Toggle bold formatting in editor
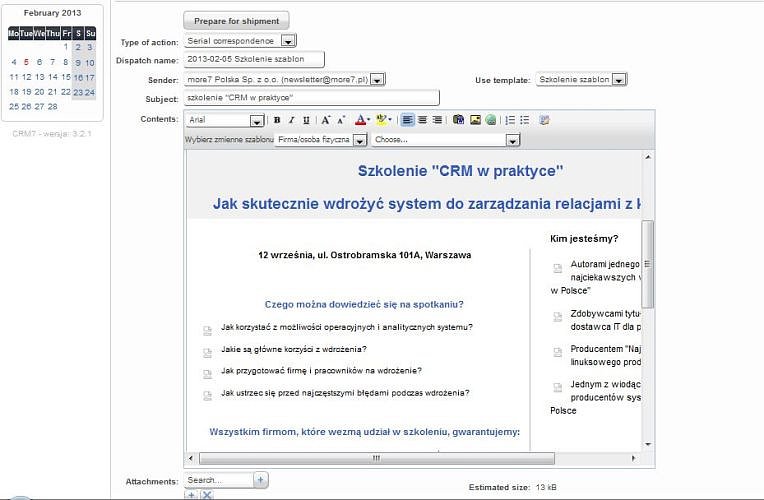 pyautogui.click(x=277, y=120)
